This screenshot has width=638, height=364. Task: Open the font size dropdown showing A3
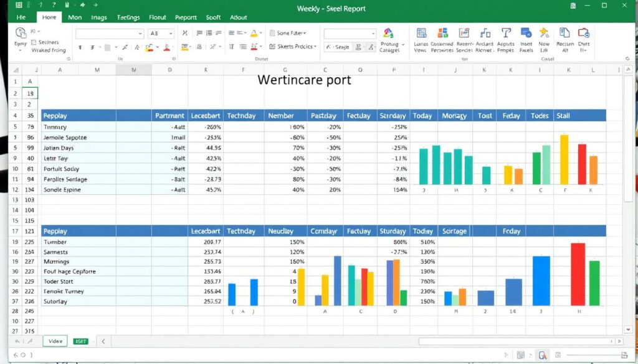click(161, 34)
